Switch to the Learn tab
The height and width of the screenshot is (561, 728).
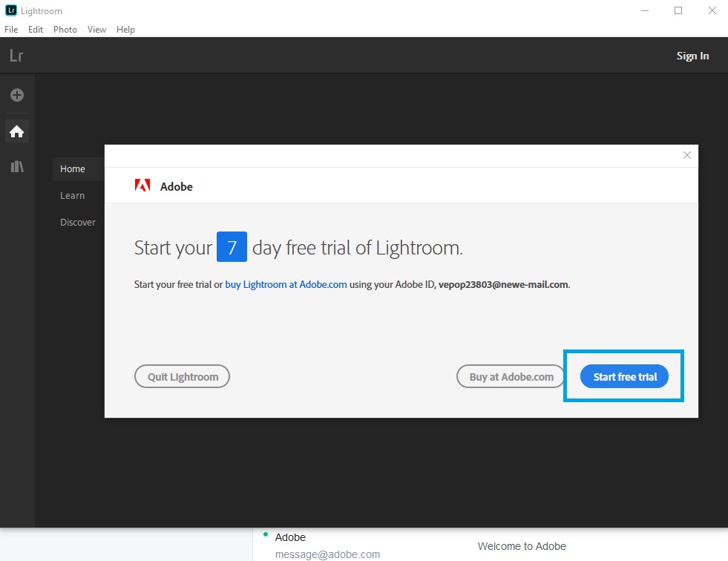[73, 195]
